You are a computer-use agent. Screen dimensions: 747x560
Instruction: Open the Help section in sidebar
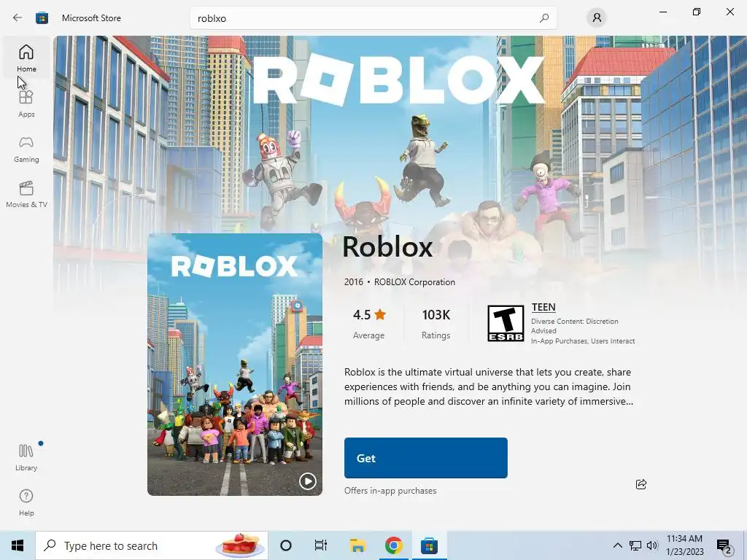26,502
